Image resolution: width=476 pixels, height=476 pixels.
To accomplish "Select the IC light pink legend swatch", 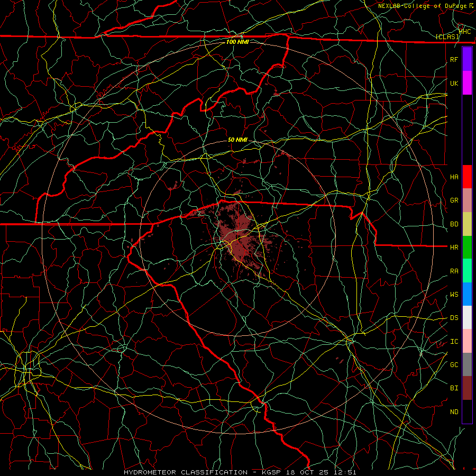I will 467,341.
